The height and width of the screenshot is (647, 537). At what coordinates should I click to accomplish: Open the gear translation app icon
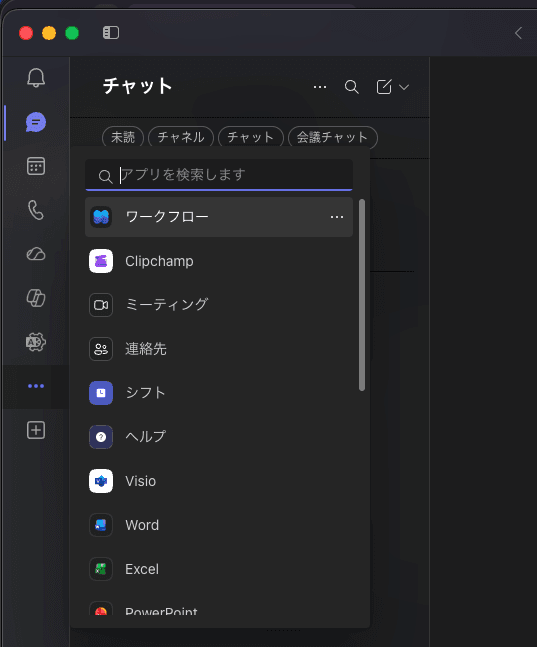(x=36, y=342)
